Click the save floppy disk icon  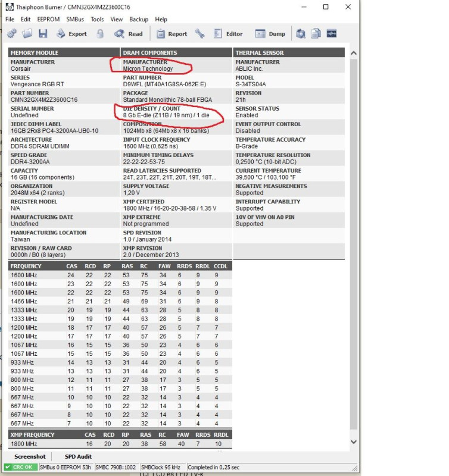tap(43, 34)
